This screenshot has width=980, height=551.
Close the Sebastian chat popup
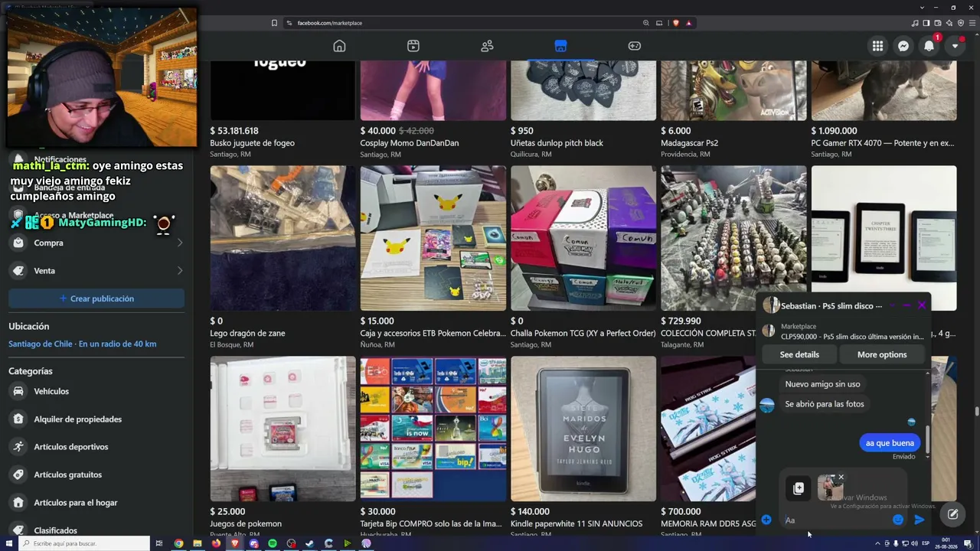(922, 305)
